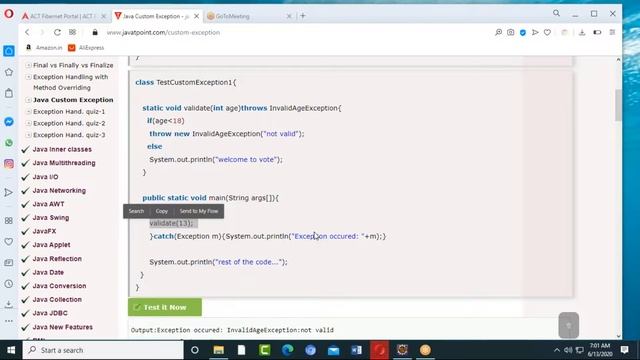
Task: Expand Java Collection section
Action: click(57, 300)
